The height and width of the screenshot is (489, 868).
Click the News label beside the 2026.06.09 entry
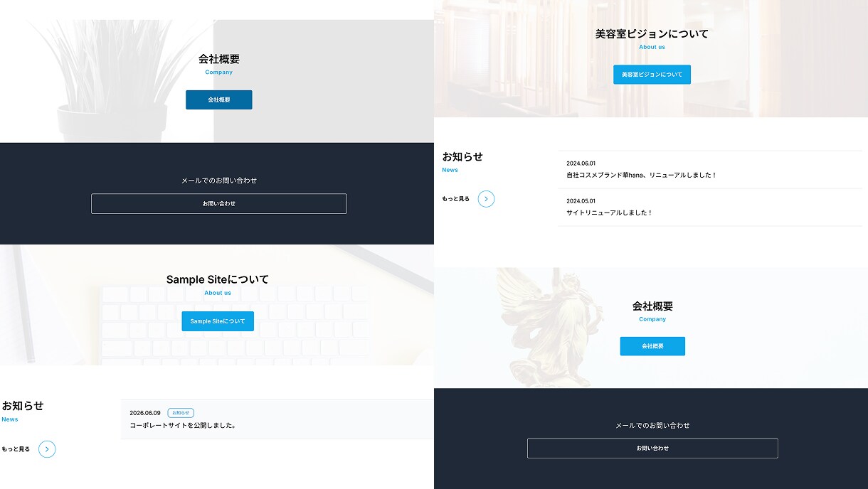point(10,419)
